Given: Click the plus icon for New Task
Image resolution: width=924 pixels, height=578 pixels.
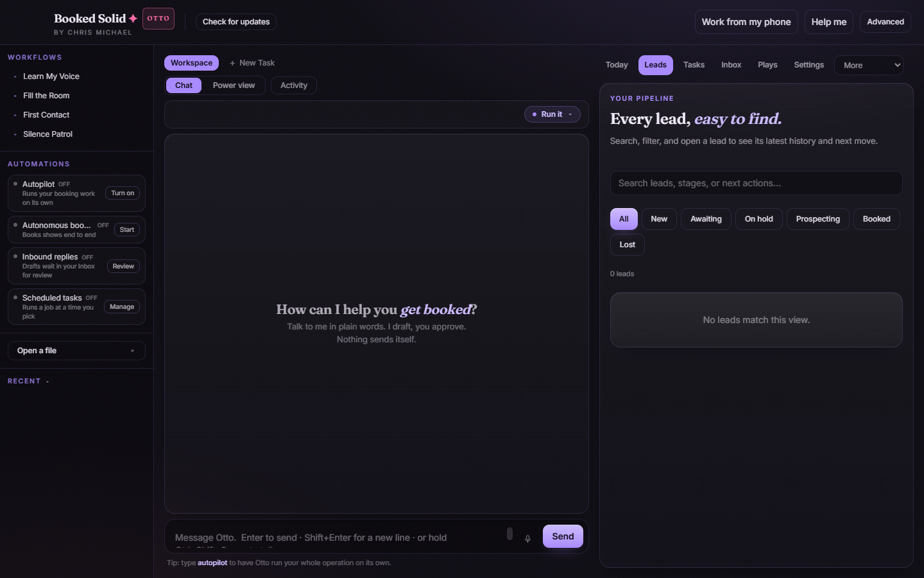Looking at the screenshot, I should click(x=232, y=63).
